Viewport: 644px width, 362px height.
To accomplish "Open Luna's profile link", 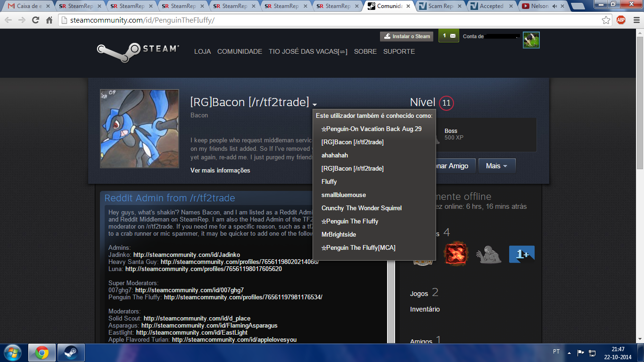I will [204, 269].
